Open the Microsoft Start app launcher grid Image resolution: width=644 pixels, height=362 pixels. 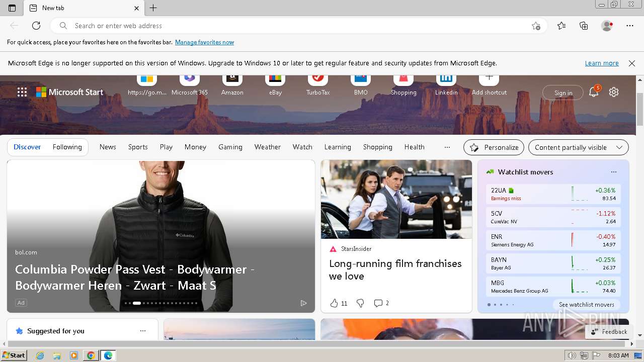(22, 92)
